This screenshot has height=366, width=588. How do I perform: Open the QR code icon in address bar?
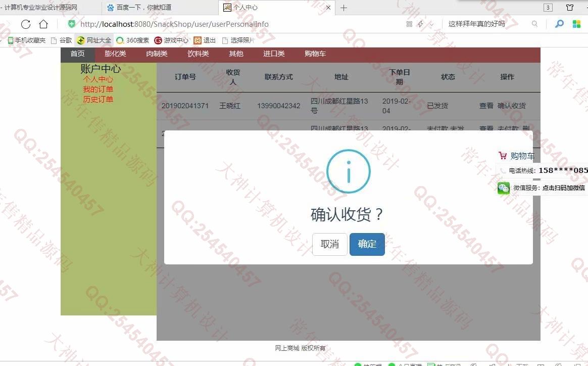click(x=409, y=24)
